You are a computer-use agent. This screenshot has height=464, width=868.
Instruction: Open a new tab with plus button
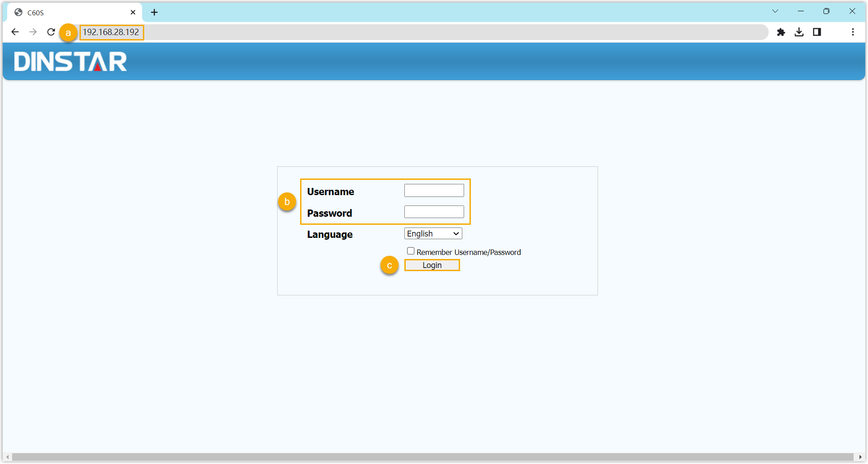(x=154, y=12)
